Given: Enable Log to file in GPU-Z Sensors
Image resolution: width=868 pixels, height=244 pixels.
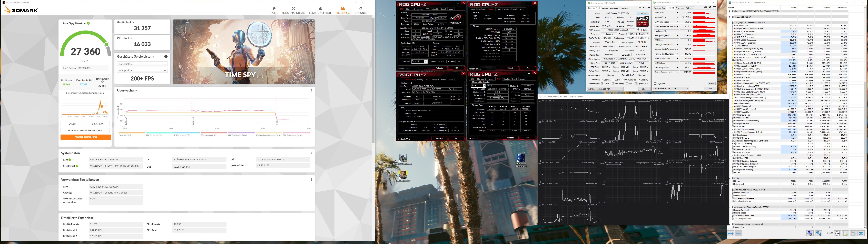Looking at the screenshot, I should click(655, 84).
